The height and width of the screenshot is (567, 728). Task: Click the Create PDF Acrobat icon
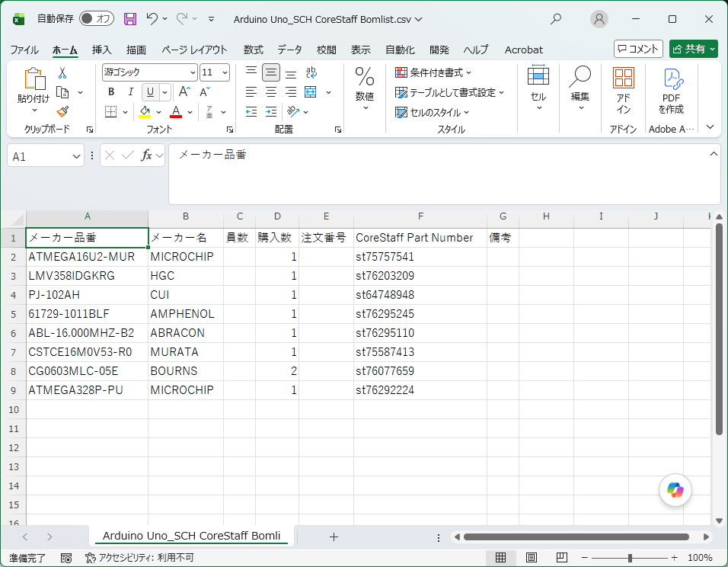click(x=672, y=91)
